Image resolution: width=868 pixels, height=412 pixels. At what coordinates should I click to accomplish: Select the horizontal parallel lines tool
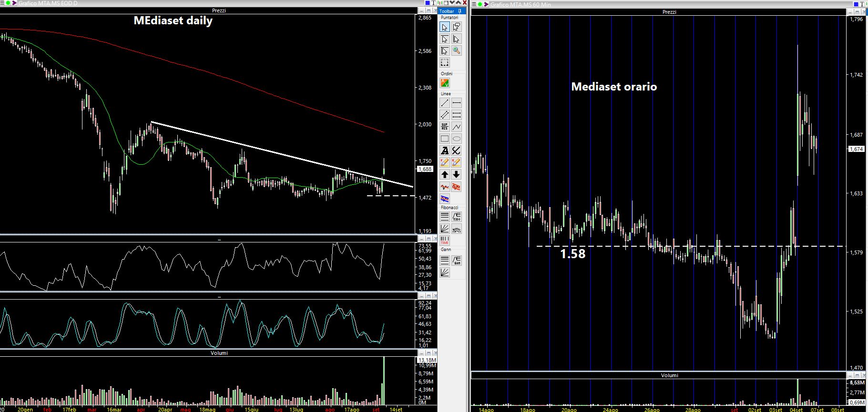pos(456,115)
